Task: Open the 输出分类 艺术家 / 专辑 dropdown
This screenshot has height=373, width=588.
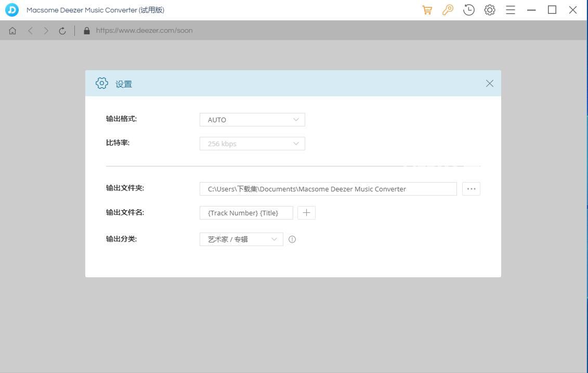Action: pyautogui.click(x=241, y=239)
